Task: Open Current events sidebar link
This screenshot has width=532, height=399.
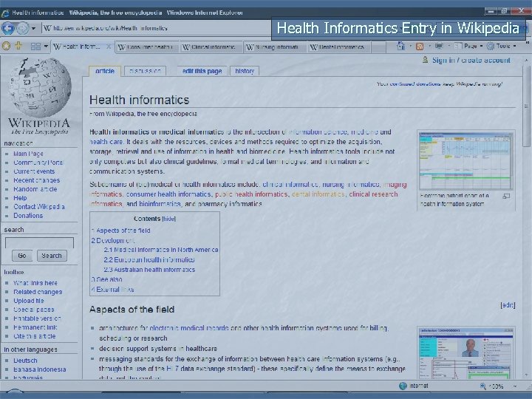Action: tap(34, 171)
